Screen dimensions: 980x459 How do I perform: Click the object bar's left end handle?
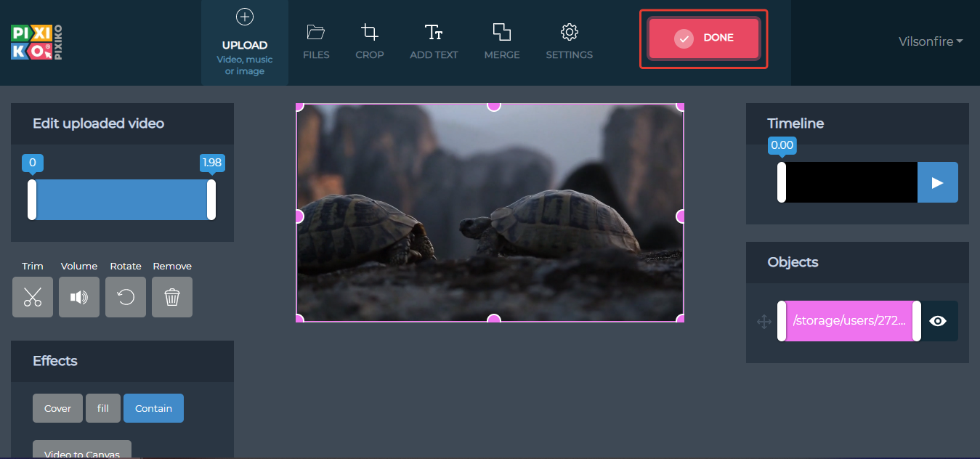tap(782, 321)
